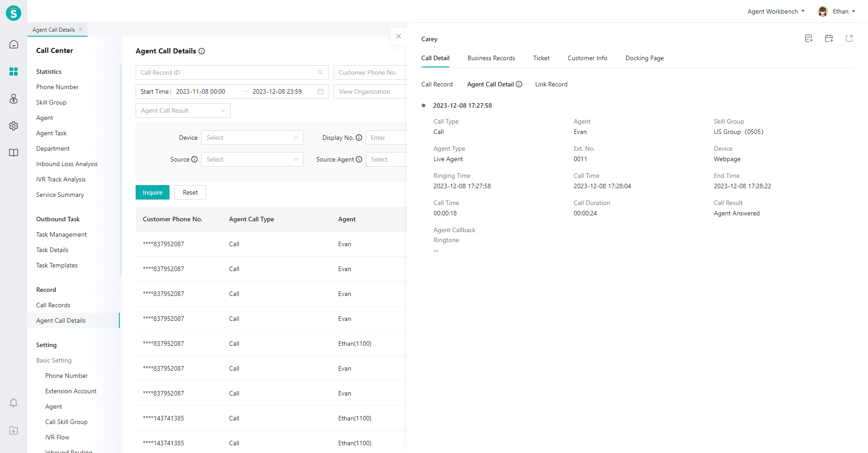This screenshot has height=453, width=868.
Task: Click the Reset button
Action: [190, 192]
